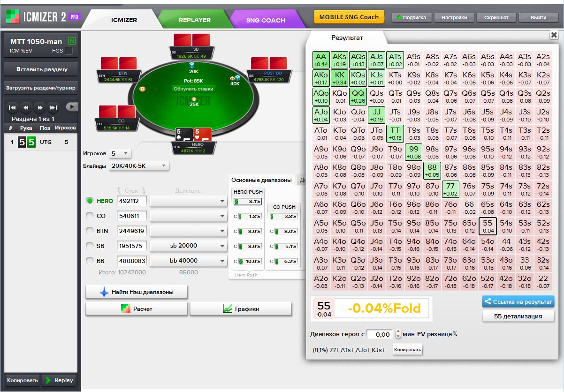The width and height of the screenshot is (564, 392).
Task: Go back to the previous hand
Action: pos(26,107)
